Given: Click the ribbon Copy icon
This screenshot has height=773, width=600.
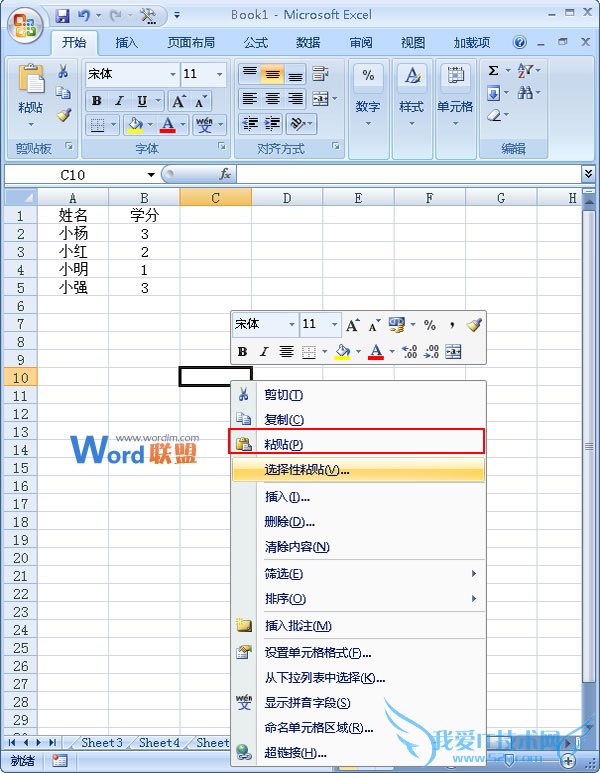Looking at the screenshot, I should [63, 93].
